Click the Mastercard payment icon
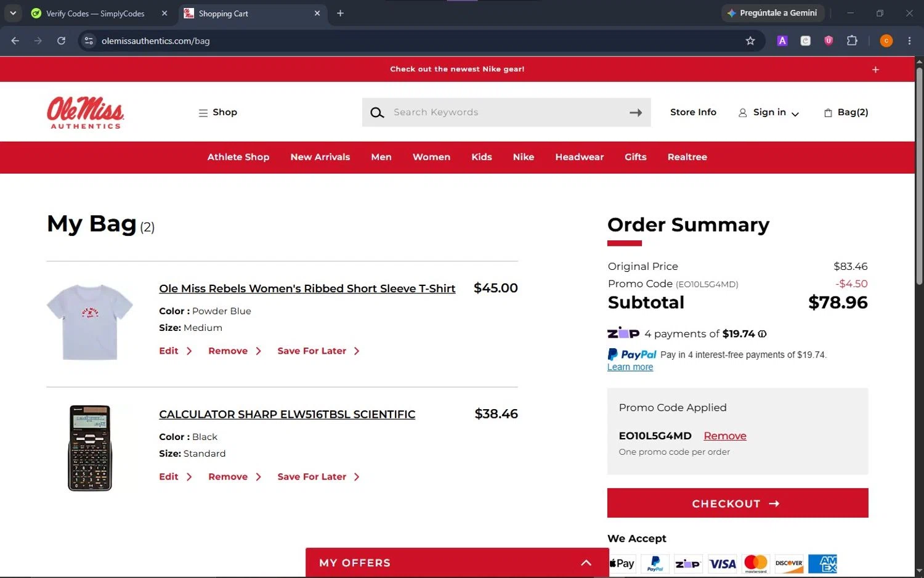924x578 pixels. click(x=756, y=563)
